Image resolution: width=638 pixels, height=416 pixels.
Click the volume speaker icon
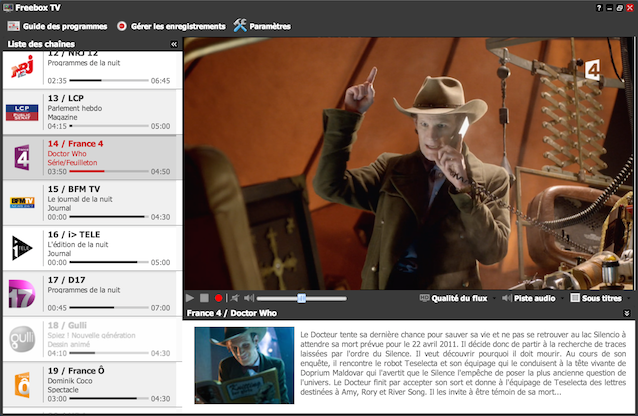pos(249,298)
